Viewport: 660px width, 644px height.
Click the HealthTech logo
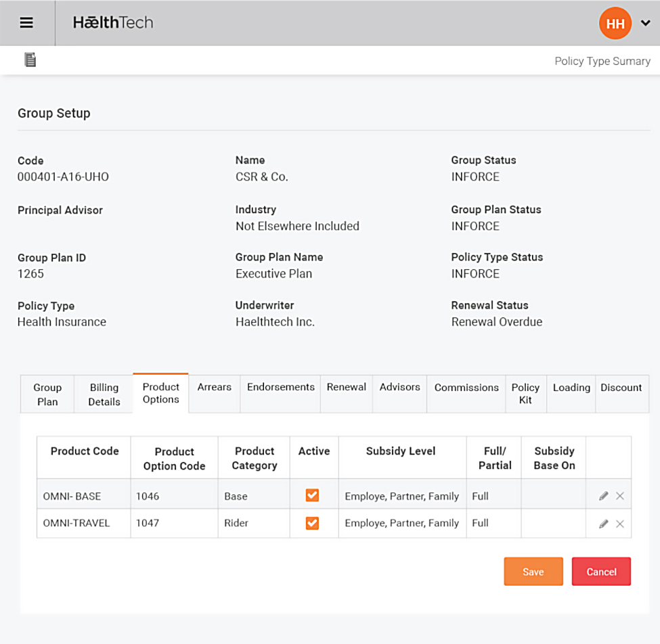113,23
